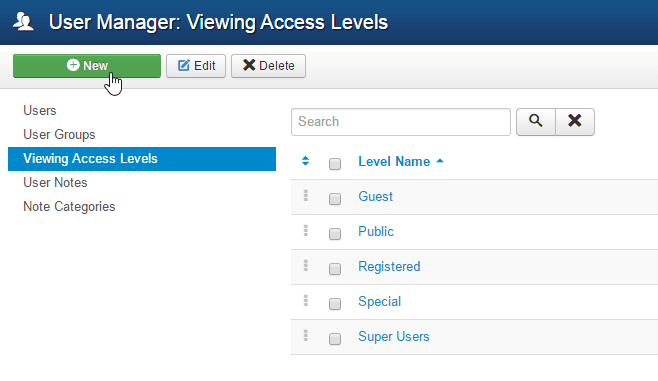This screenshot has height=381, width=658.
Task: Click the ordering sort arrows column header
Action: pos(306,161)
